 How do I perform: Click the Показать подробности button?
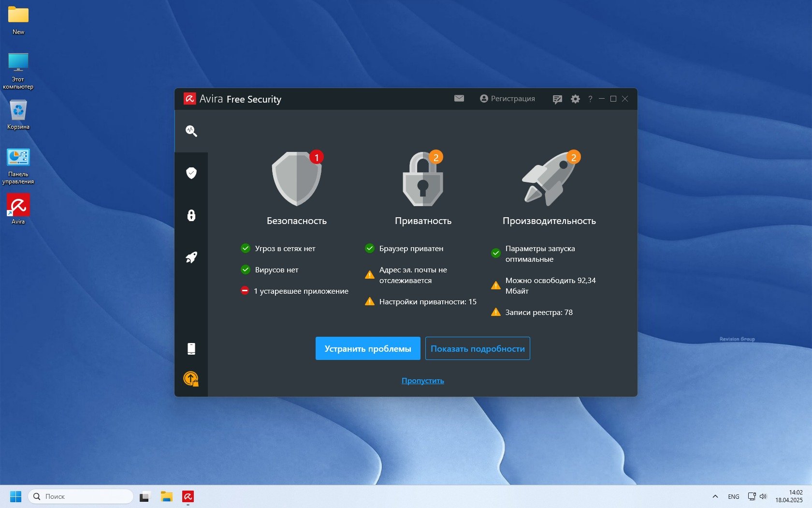tap(478, 348)
